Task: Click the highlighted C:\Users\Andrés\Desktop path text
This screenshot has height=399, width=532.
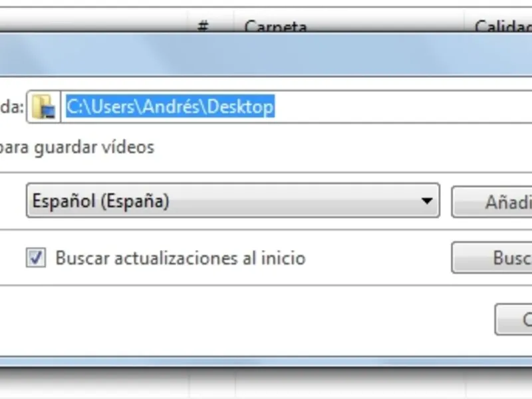Action: pyautogui.click(x=170, y=106)
